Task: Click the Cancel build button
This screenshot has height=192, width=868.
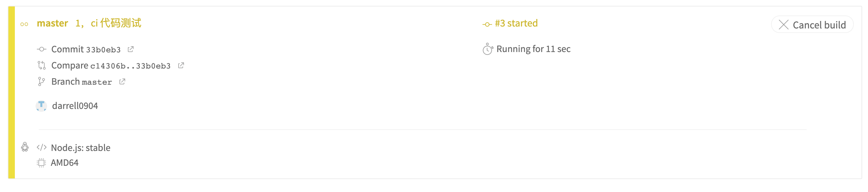Action: [812, 25]
